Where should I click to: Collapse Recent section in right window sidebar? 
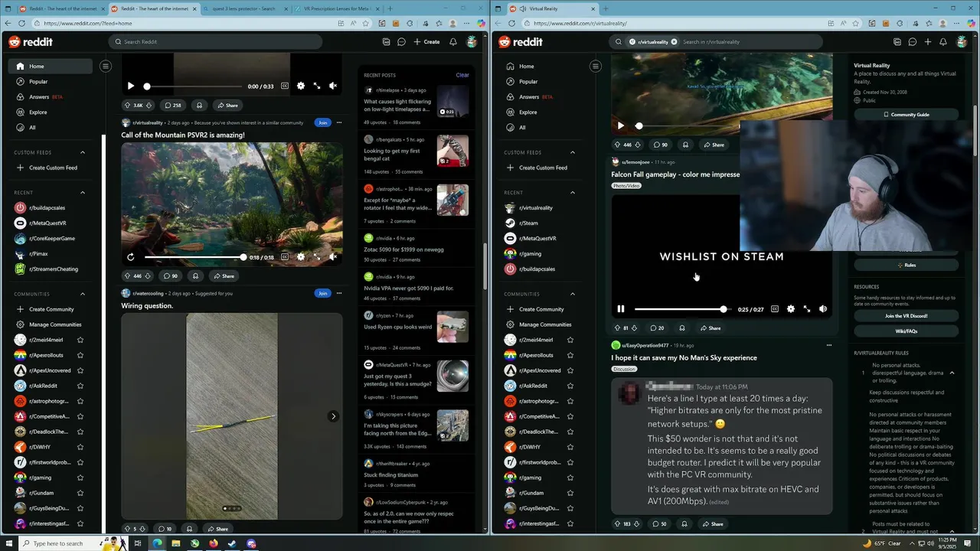tap(573, 192)
